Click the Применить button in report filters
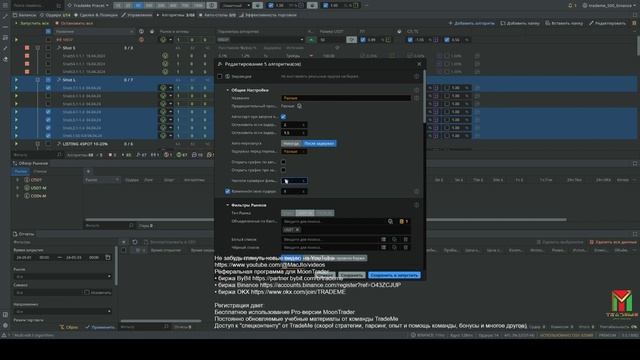Image resolution: width=640 pixels, height=360 pixels. click(100, 327)
